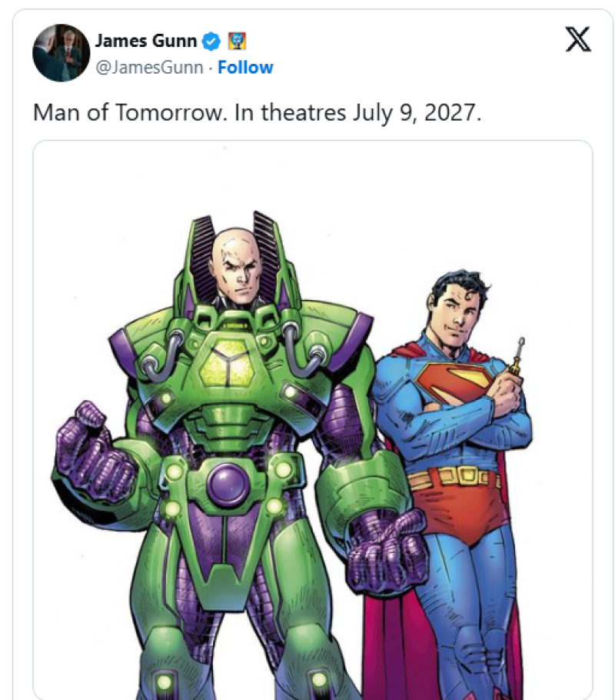Open the @JamesGunn handle link
The width and height of the screenshot is (615, 700).
pyautogui.click(x=149, y=68)
